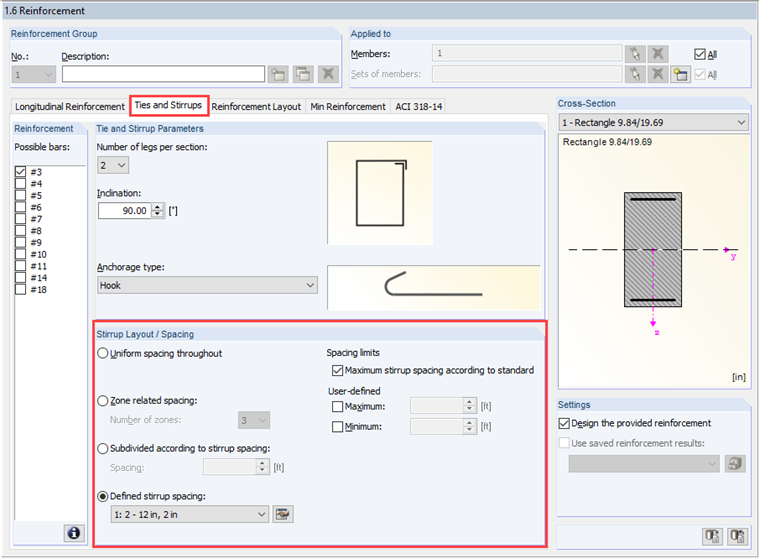760x559 pixels.
Task: Click the user-defined Maximum spacing stepper
Action: click(470, 406)
